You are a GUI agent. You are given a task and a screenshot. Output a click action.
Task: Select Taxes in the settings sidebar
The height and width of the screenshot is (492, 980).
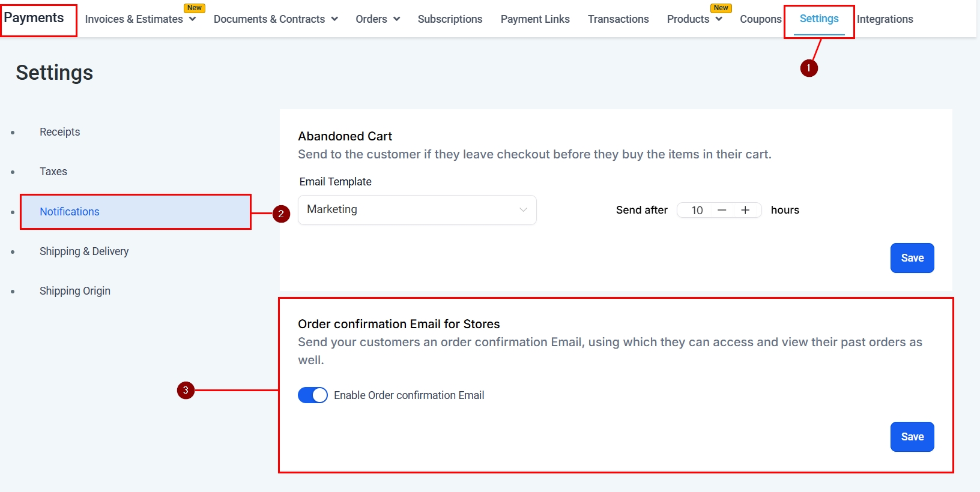[x=53, y=172]
